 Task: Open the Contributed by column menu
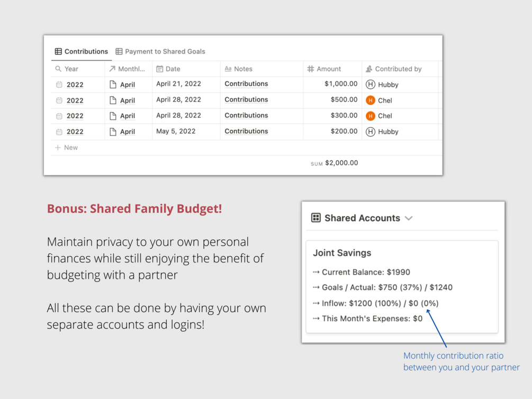[x=398, y=69]
